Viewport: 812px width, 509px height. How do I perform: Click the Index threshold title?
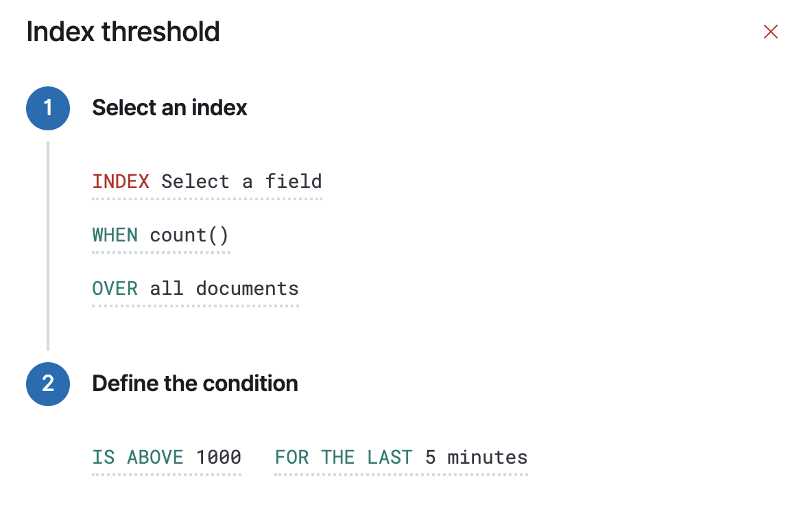pyautogui.click(x=123, y=32)
